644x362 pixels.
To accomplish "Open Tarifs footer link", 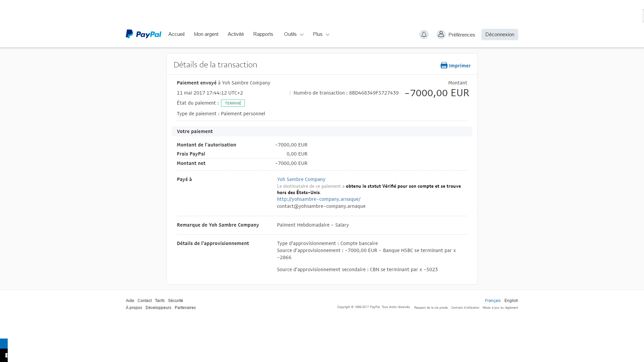I will (160, 301).
